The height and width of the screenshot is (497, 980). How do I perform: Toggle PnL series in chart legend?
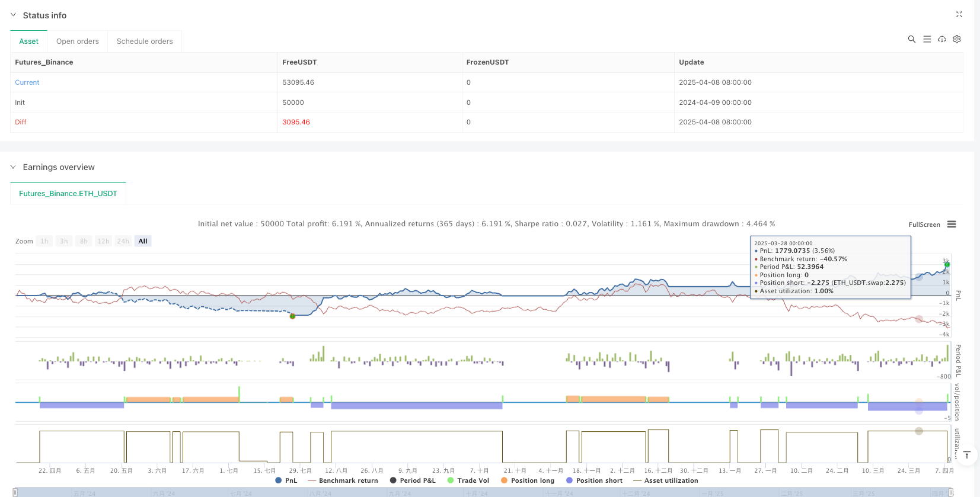click(x=286, y=480)
